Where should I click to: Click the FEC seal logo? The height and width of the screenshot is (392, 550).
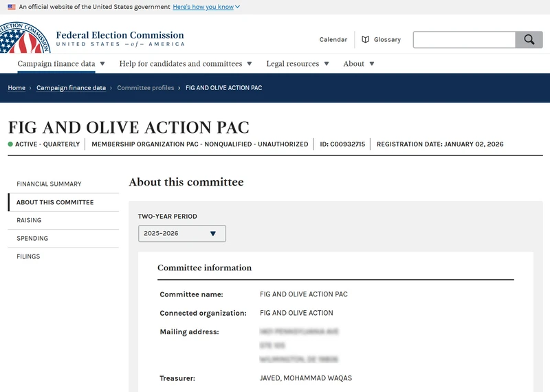(25, 38)
